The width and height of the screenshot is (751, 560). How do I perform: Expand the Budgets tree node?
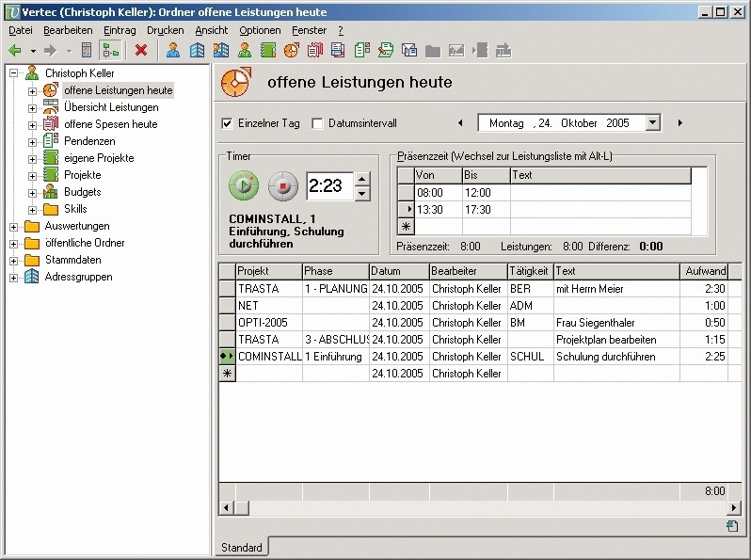(x=32, y=193)
